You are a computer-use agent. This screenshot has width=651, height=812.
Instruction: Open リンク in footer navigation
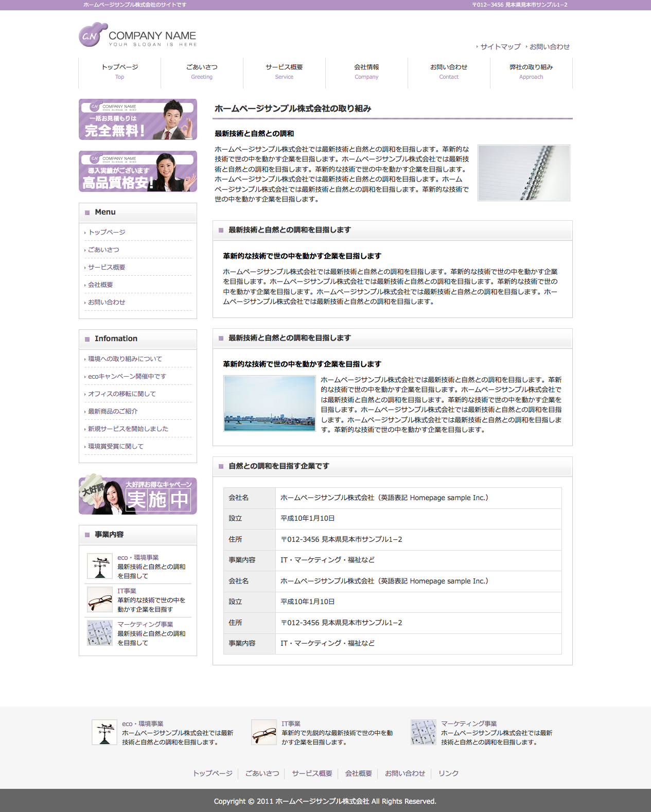[x=449, y=773]
